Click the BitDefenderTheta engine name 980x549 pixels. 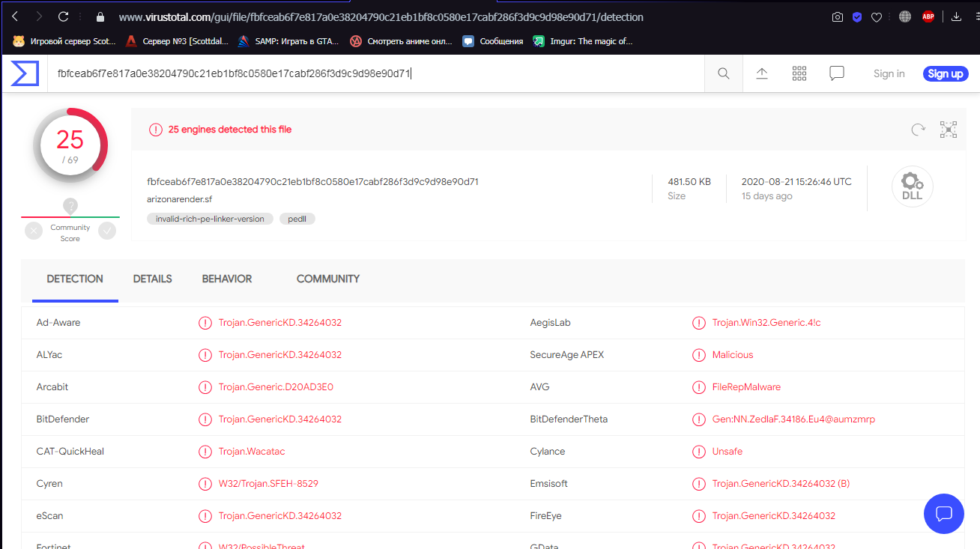click(x=569, y=419)
